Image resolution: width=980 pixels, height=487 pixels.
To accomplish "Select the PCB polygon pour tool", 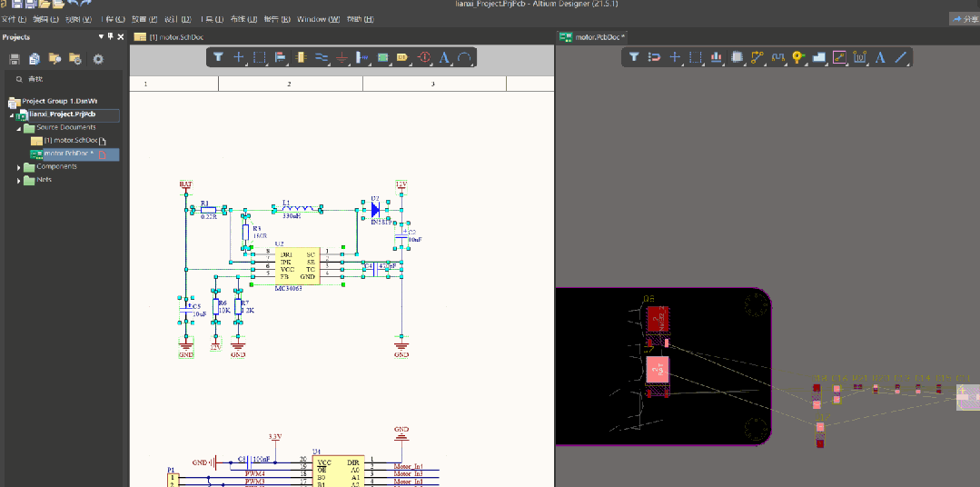I will [818, 57].
